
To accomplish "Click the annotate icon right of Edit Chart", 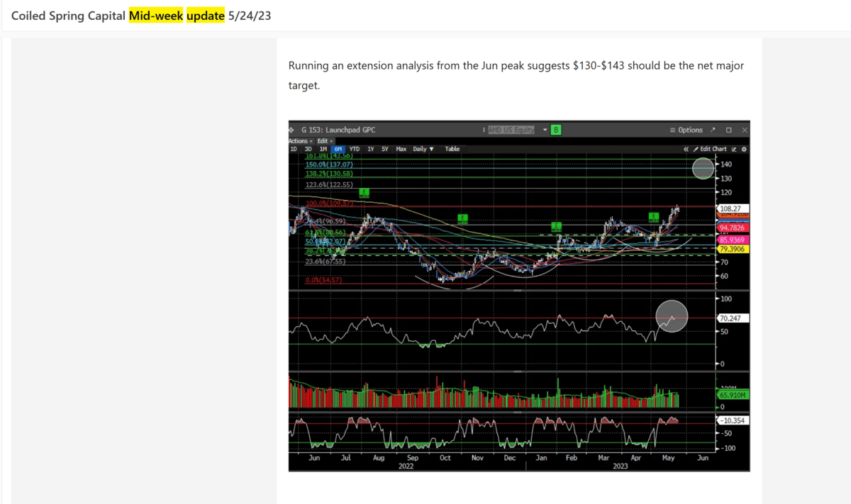I will [x=734, y=149].
